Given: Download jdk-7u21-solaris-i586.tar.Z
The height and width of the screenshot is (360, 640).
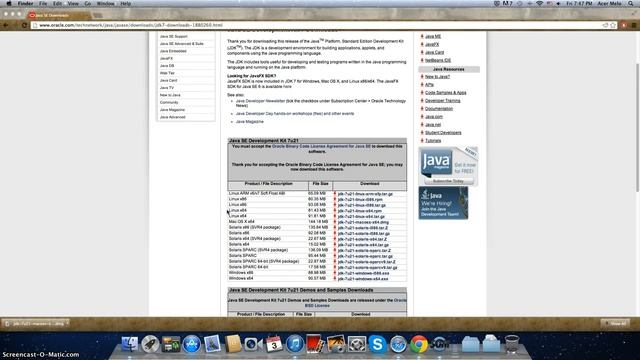Looking at the screenshot, I should [363, 228].
